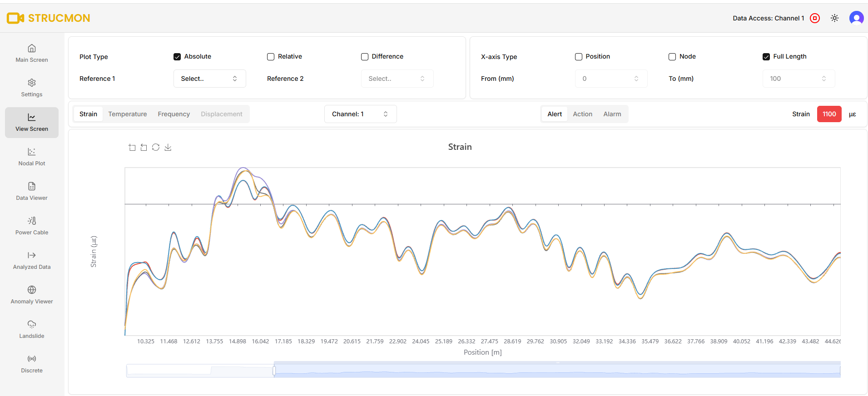868x396 pixels.
Task: Open Main Screen from the sidebar
Action: tap(32, 54)
